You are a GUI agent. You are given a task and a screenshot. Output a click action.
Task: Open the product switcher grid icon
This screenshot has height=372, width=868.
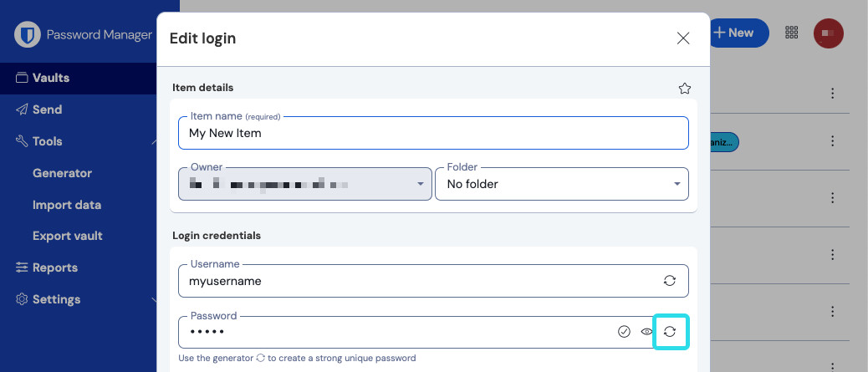coord(792,33)
